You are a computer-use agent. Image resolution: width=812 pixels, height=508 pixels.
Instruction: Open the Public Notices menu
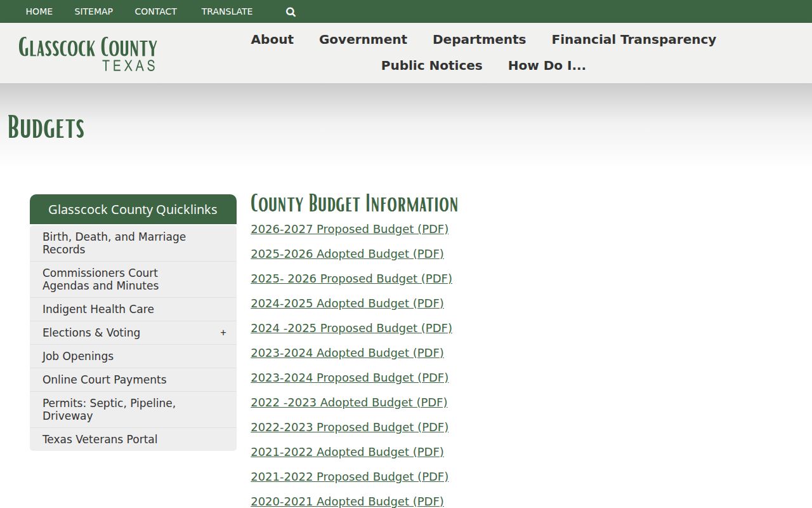tap(431, 65)
